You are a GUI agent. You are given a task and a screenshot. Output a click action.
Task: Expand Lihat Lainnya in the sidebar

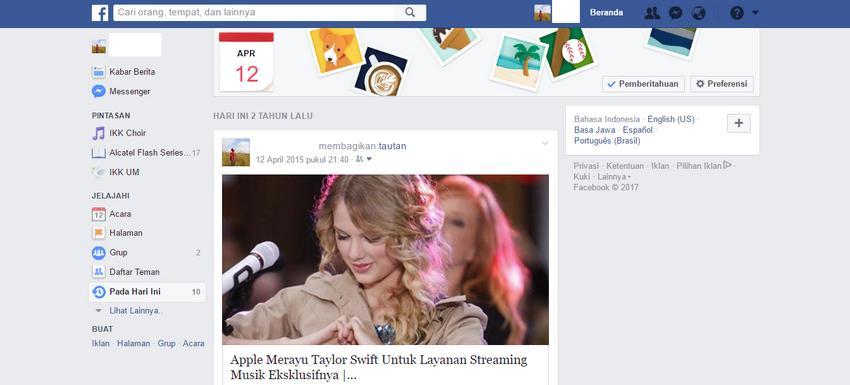click(x=129, y=311)
